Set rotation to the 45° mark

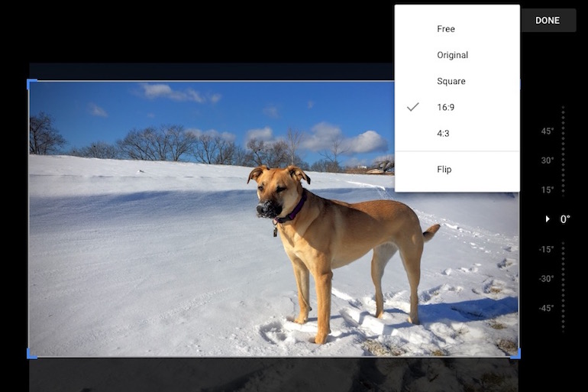point(548,131)
